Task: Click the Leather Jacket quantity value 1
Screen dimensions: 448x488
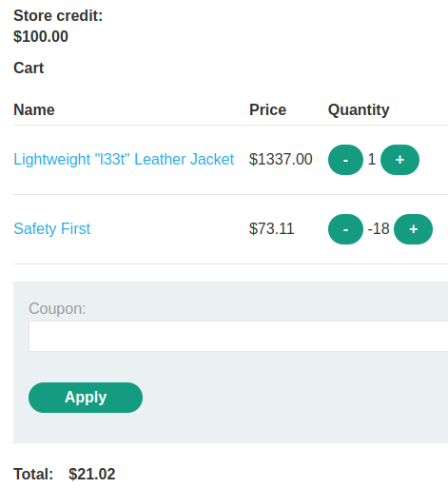Action: 372,159
